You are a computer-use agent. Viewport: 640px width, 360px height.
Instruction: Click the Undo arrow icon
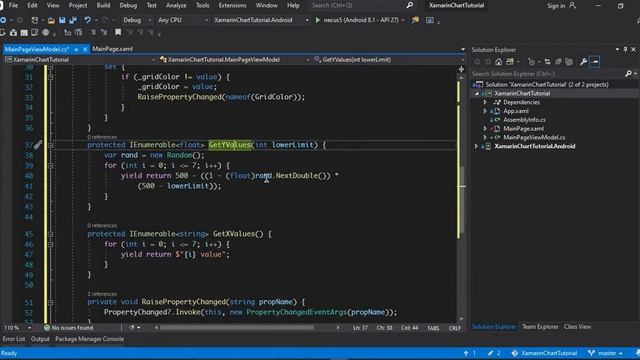point(87,20)
